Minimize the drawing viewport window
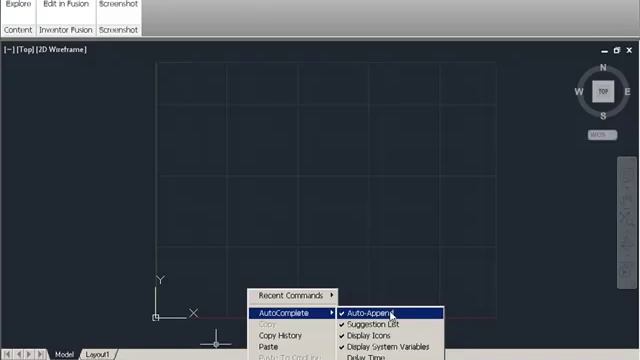Screen dimensions: 640x360 click(604, 51)
